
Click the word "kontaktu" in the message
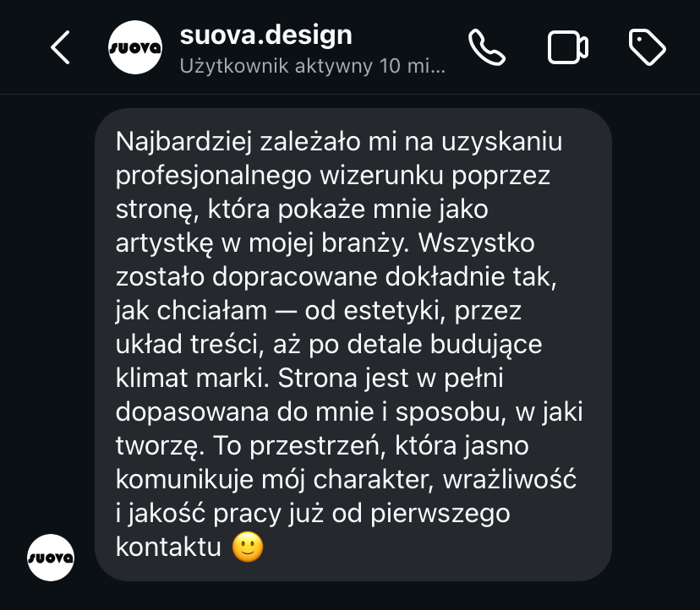tap(167, 547)
